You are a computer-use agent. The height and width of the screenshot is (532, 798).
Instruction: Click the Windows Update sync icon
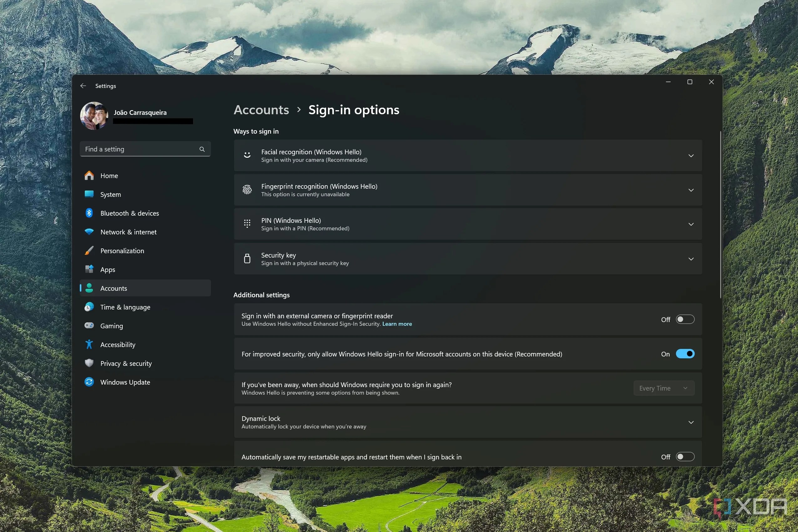[89, 382]
